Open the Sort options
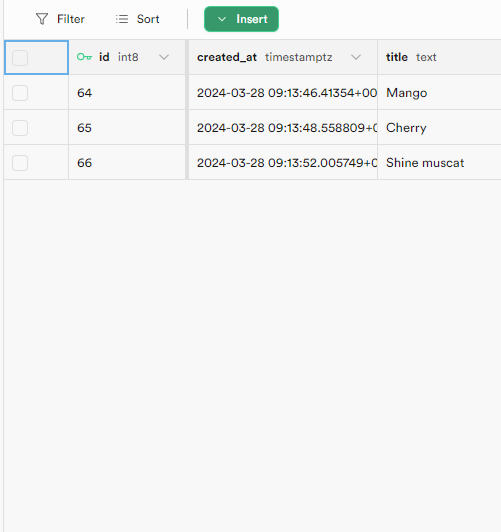Viewport: 501px width, 532px height. [137, 19]
